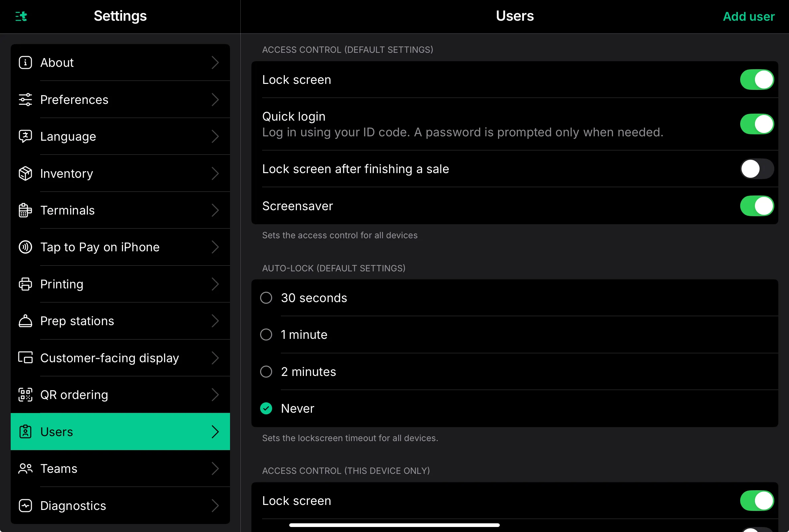
Task: Expand Language settings with its chevron
Action: point(215,136)
